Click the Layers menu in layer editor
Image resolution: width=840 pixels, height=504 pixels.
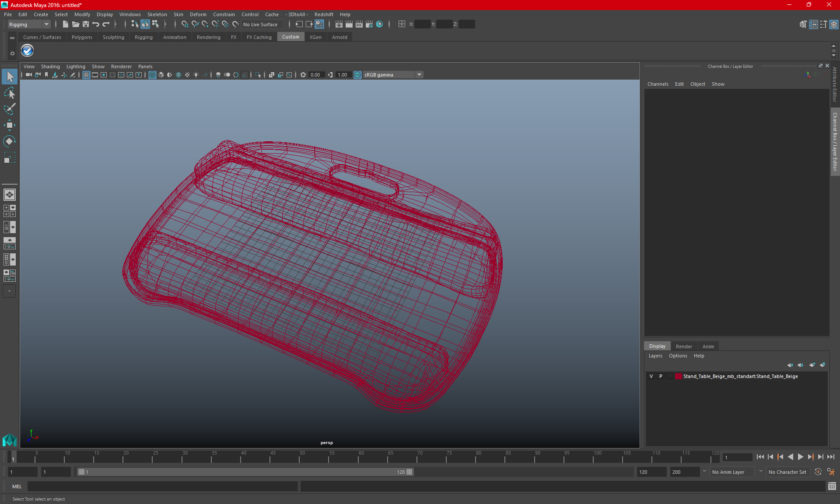click(655, 356)
